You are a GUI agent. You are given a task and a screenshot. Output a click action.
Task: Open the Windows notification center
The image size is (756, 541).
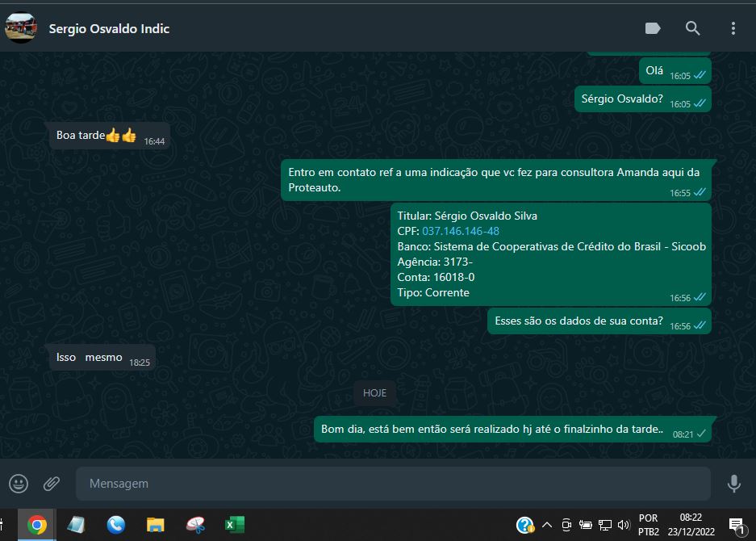(736, 525)
